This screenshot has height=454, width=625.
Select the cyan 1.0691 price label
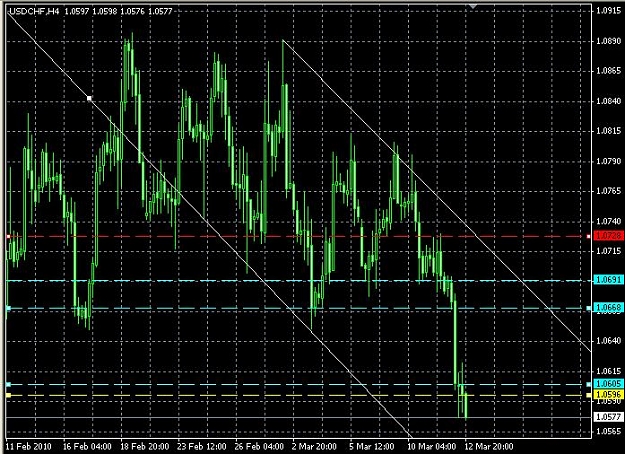608,280
